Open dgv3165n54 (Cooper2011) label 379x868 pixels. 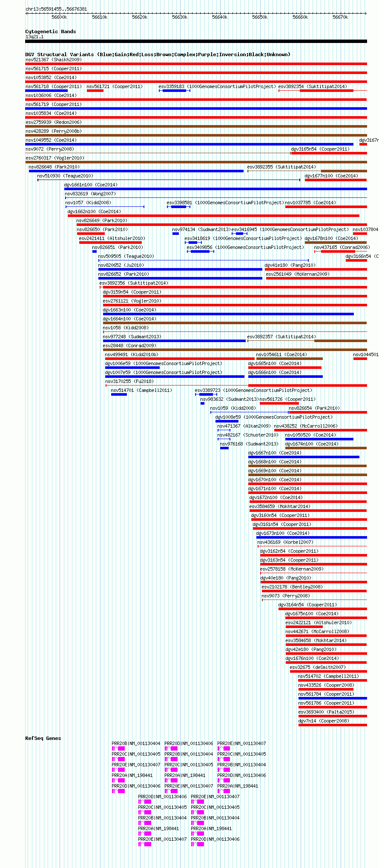(320, 149)
